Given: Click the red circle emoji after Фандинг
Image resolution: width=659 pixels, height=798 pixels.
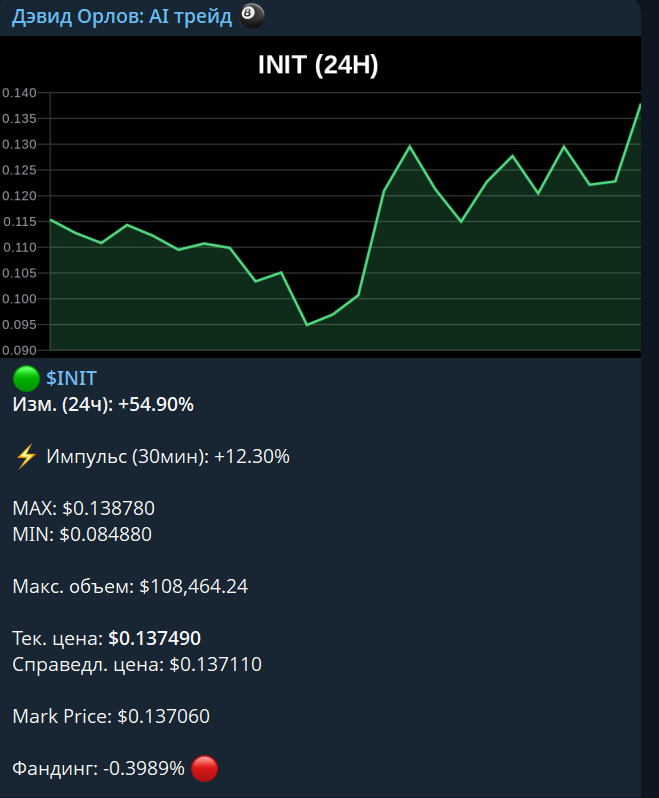Looking at the screenshot, I should click(x=205, y=768).
